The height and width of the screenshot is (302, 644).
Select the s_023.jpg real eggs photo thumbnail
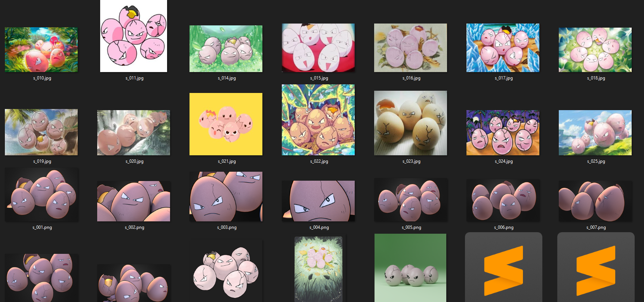[x=410, y=123]
